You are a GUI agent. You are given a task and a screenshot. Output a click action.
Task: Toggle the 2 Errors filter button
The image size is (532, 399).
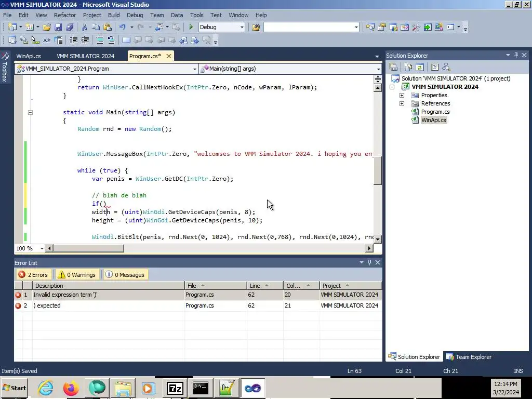click(33, 275)
